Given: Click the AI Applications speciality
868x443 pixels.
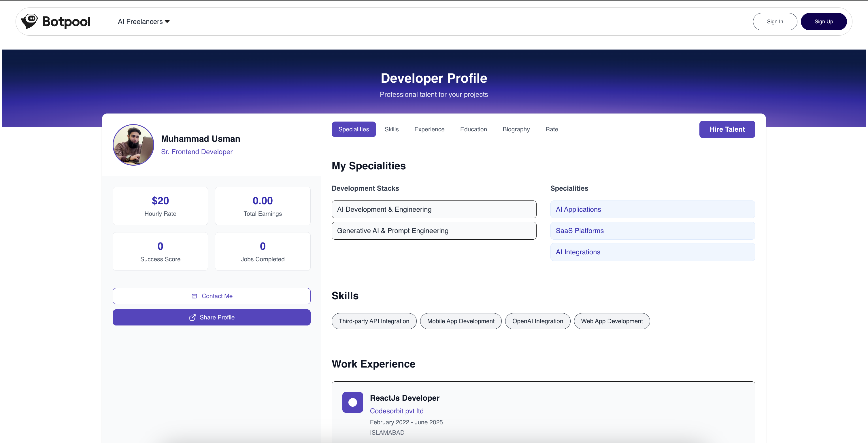Looking at the screenshot, I should pos(652,209).
